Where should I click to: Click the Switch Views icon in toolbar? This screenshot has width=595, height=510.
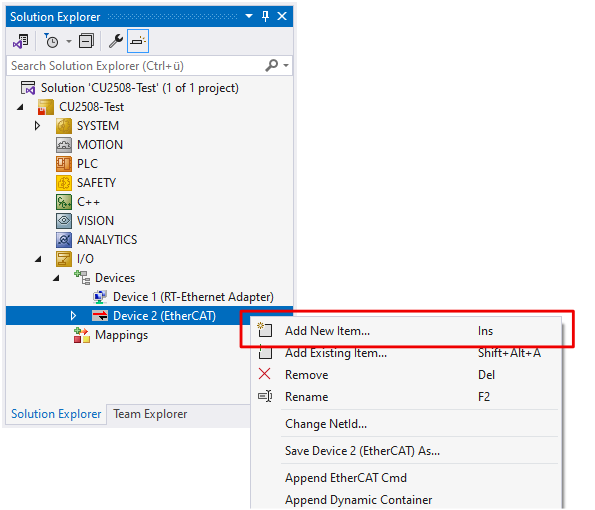pos(20,41)
